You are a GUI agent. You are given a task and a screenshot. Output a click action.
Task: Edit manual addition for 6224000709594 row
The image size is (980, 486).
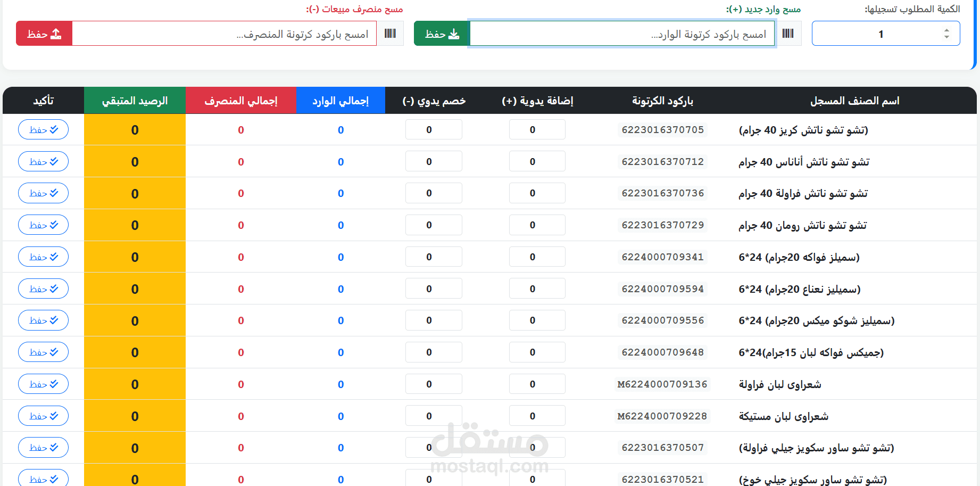(x=537, y=289)
